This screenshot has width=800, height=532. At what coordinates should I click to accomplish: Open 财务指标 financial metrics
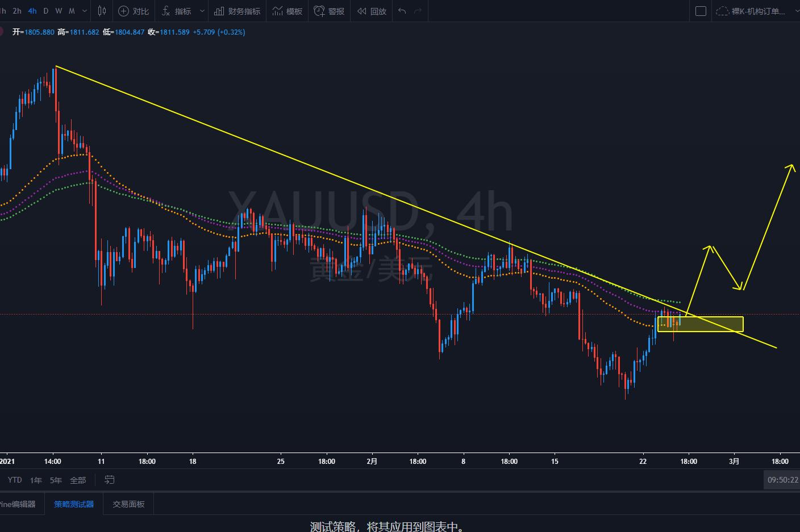pyautogui.click(x=238, y=11)
